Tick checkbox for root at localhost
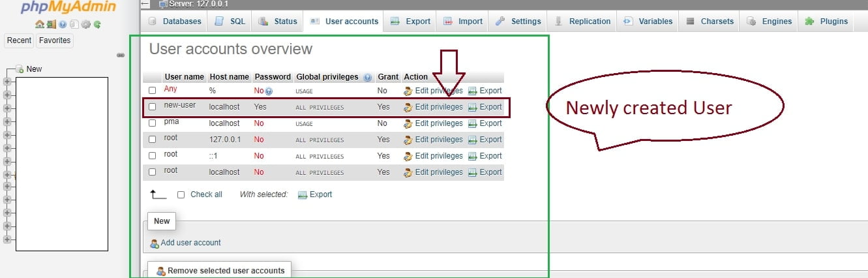868x278 pixels. (x=153, y=172)
